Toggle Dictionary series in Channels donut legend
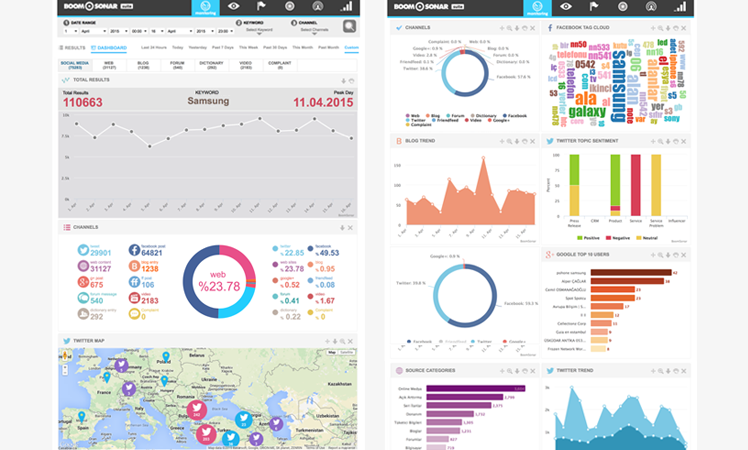This screenshot has width=748, height=450. pos(483,115)
